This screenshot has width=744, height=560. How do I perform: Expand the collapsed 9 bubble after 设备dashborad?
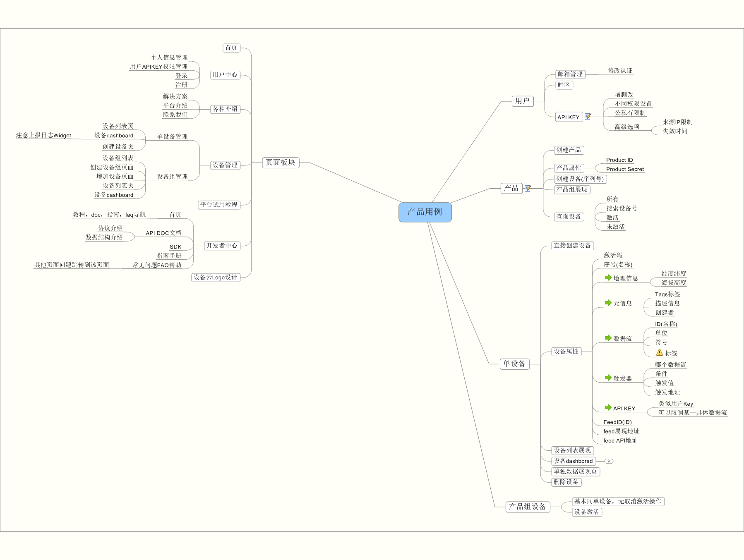tap(609, 461)
